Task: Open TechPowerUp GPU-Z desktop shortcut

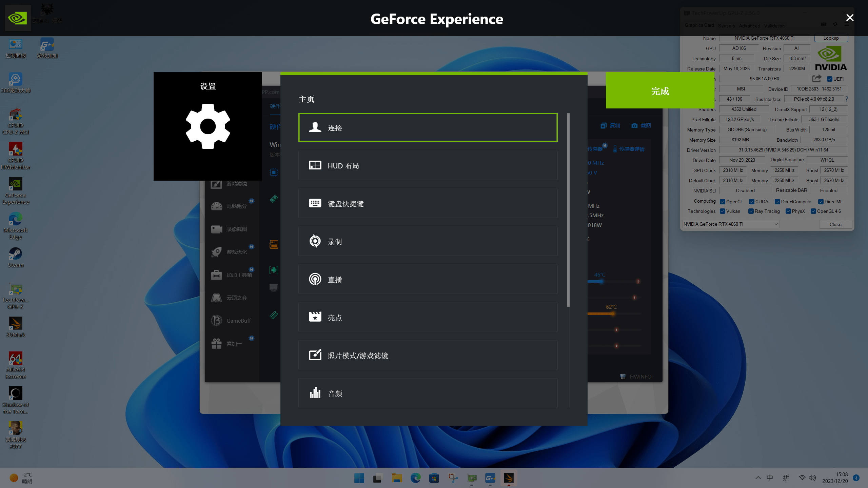Action: click(x=16, y=296)
